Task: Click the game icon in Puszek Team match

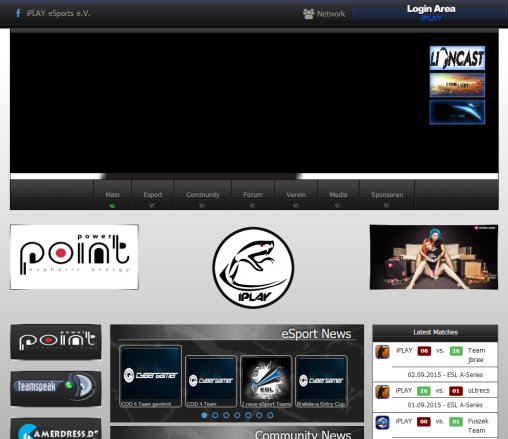Action: (x=382, y=422)
